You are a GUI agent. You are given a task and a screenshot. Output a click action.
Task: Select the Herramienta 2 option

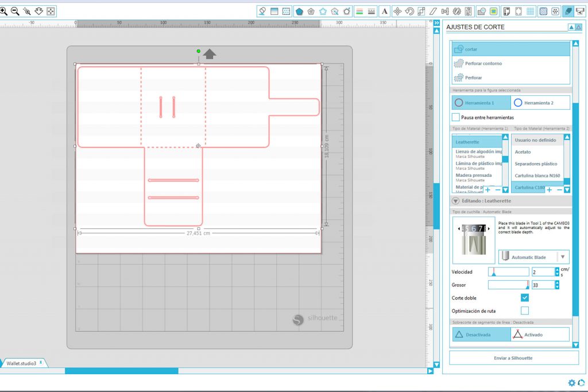coord(540,103)
